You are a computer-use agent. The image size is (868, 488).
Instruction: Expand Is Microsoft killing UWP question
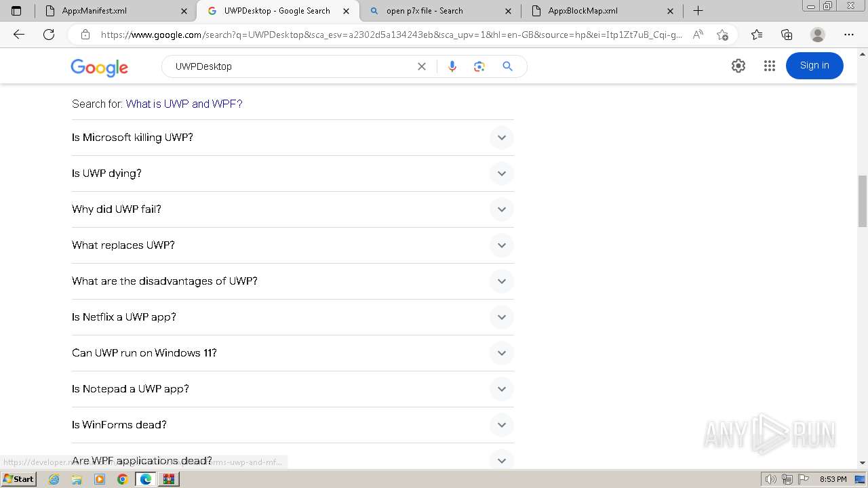293,138
